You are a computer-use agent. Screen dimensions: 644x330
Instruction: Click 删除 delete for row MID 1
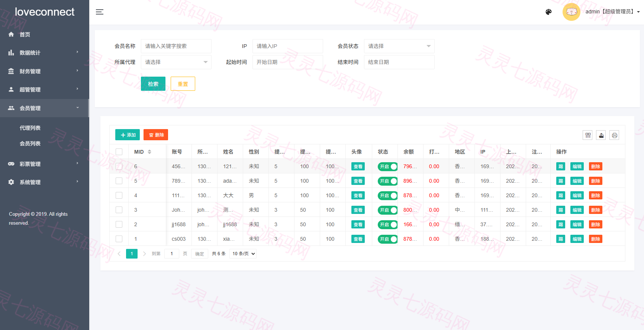click(x=596, y=239)
